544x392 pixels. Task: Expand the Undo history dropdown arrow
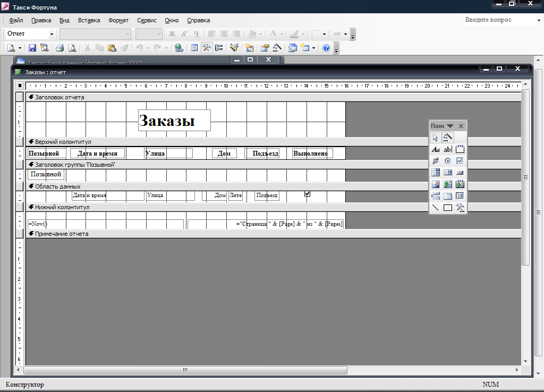148,48
